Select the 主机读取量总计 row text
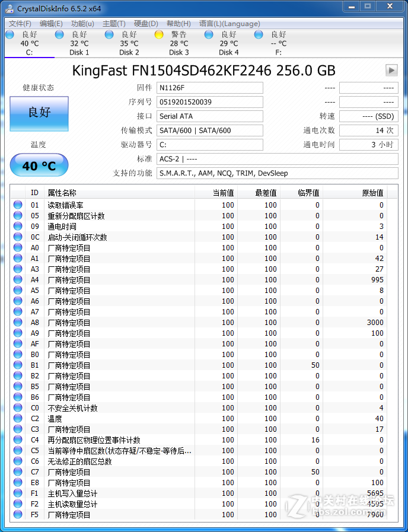The image size is (408, 532). tap(72, 504)
